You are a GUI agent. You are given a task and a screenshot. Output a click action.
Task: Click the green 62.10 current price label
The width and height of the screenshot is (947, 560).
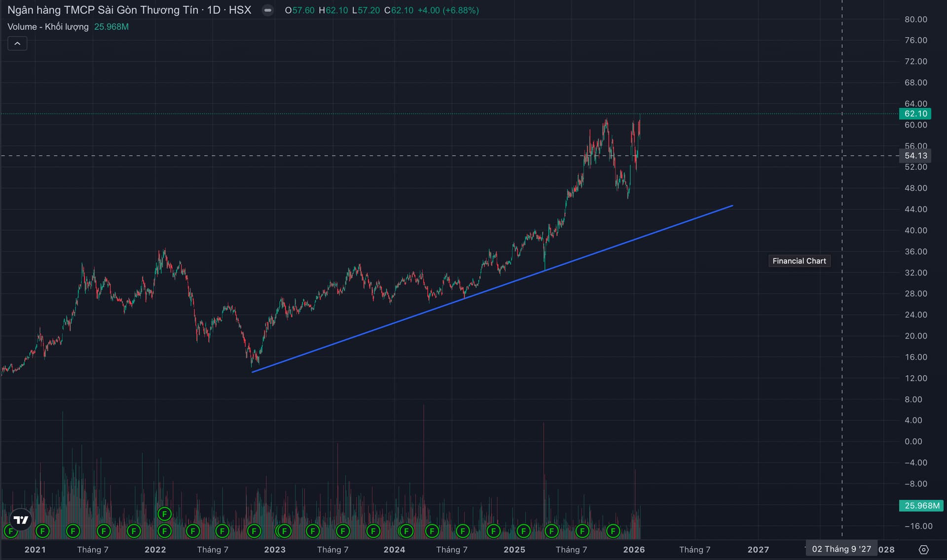click(915, 114)
